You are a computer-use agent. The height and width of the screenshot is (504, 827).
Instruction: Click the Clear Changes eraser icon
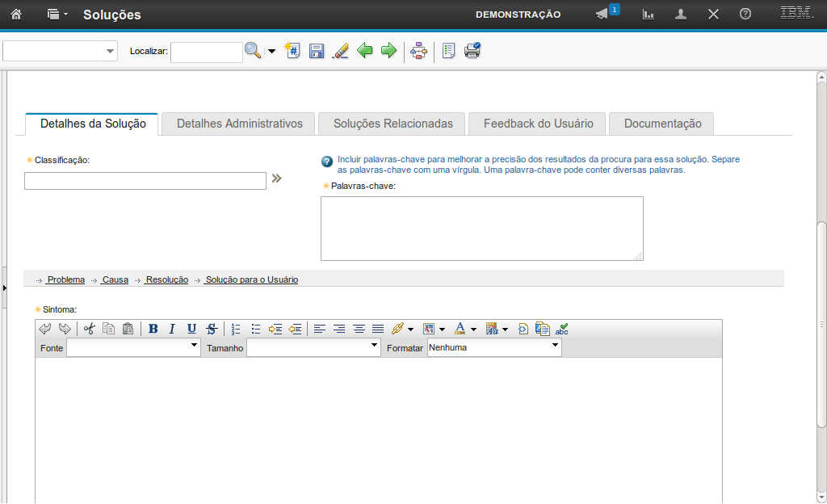click(341, 51)
